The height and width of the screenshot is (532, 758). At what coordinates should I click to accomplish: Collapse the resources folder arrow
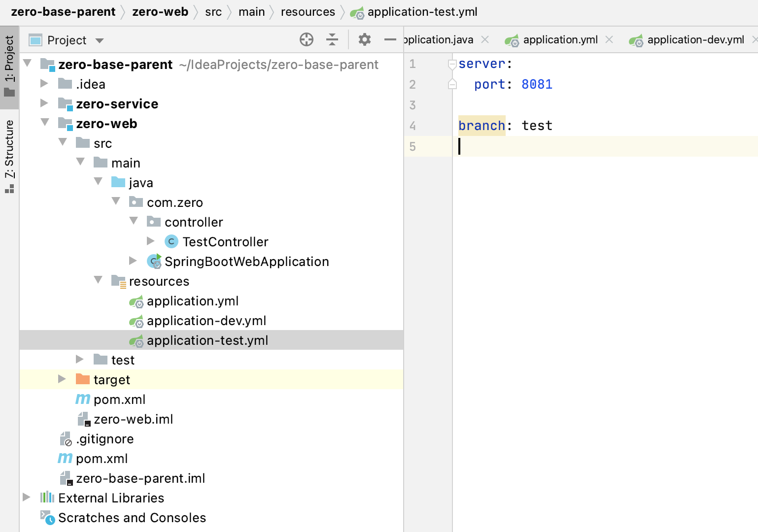pyautogui.click(x=98, y=280)
